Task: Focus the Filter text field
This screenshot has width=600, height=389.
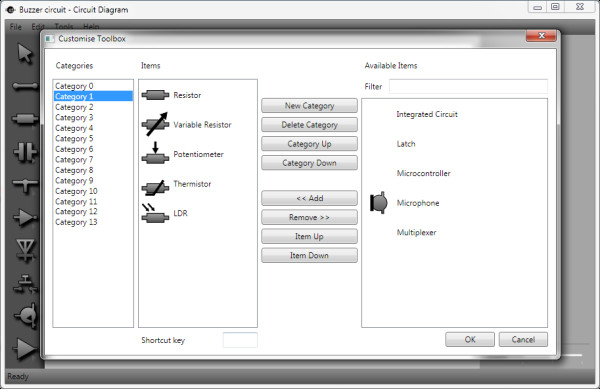Action: [x=468, y=86]
